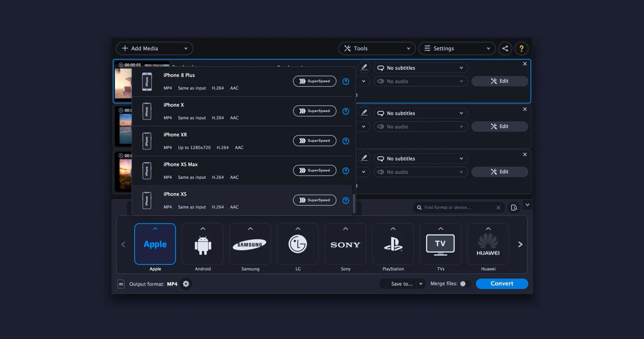Show info for iPhone X preset
This screenshot has width=644, height=339.
coord(346,111)
